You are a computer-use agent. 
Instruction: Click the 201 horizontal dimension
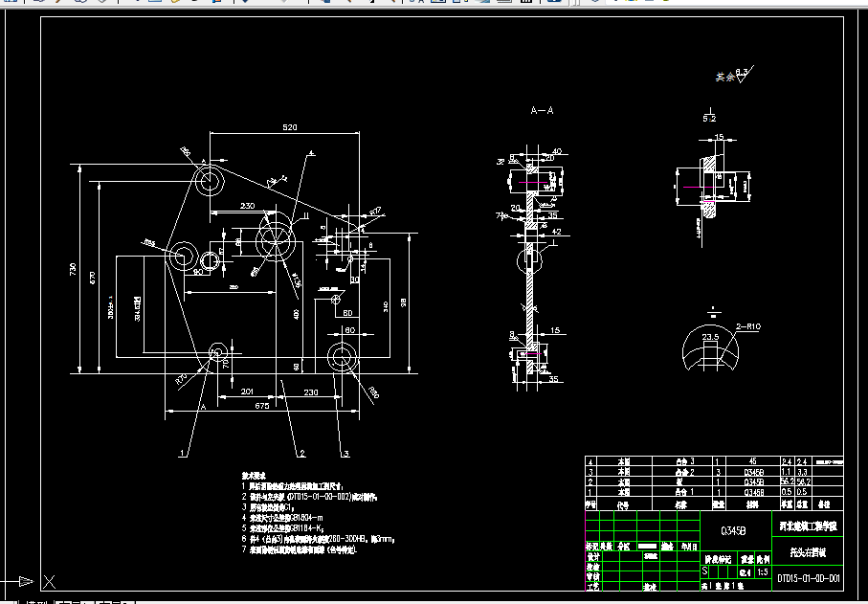tap(247, 391)
